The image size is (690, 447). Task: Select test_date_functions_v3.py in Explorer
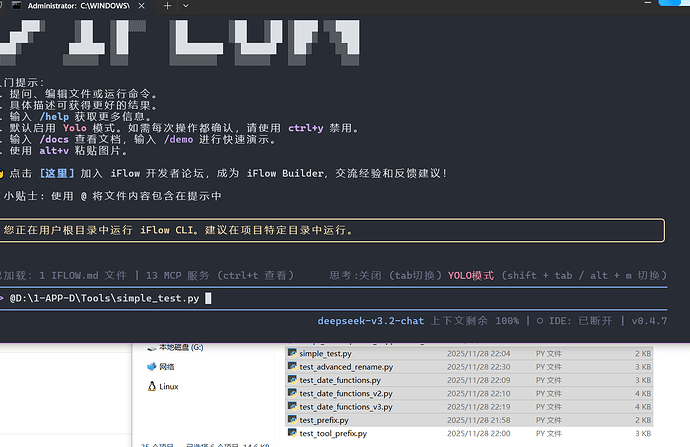[x=469, y=407]
